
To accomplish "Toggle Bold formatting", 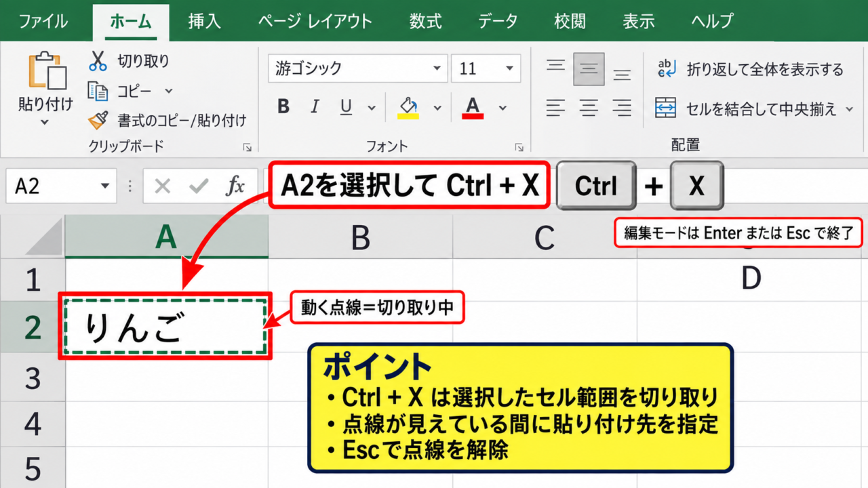I will (x=283, y=107).
